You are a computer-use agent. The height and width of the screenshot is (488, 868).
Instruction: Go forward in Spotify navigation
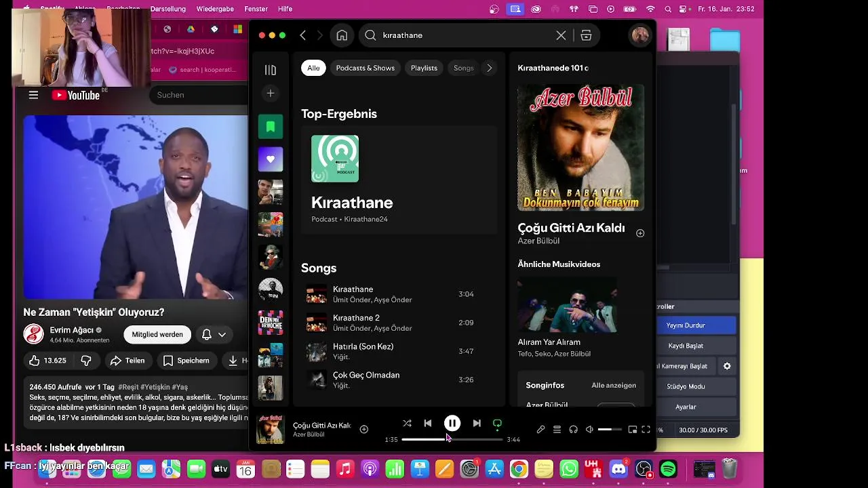[320, 35]
